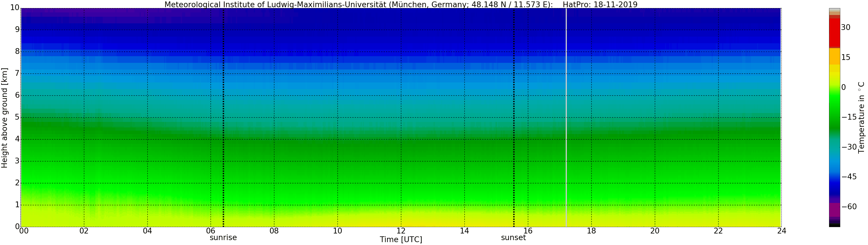Click the 'sunset' label below the axis
The image size is (868, 245).
pyautogui.click(x=513, y=238)
